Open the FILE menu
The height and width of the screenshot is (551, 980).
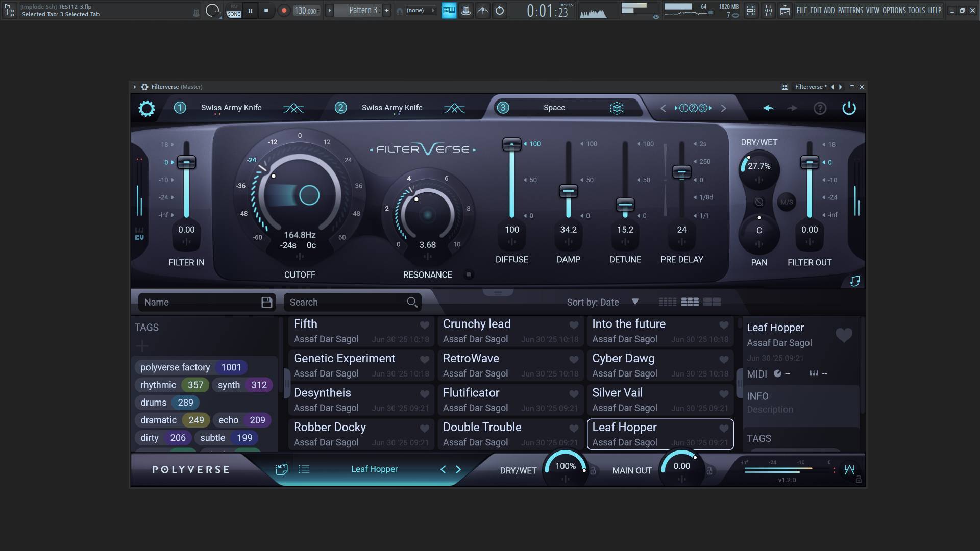pos(801,10)
